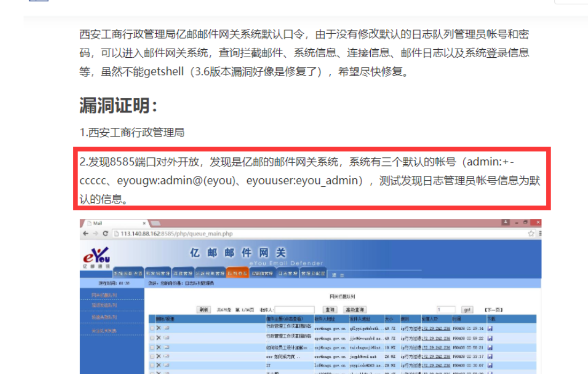The image size is (588, 374).
Task: Download the mail timestamped 00:30:07
Action: 490,365
